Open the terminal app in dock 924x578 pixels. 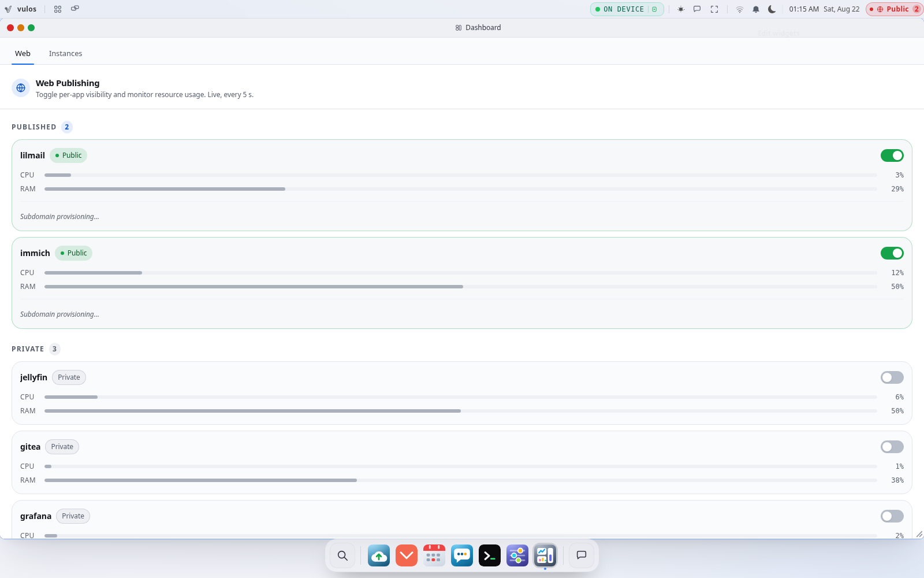(x=490, y=555)
